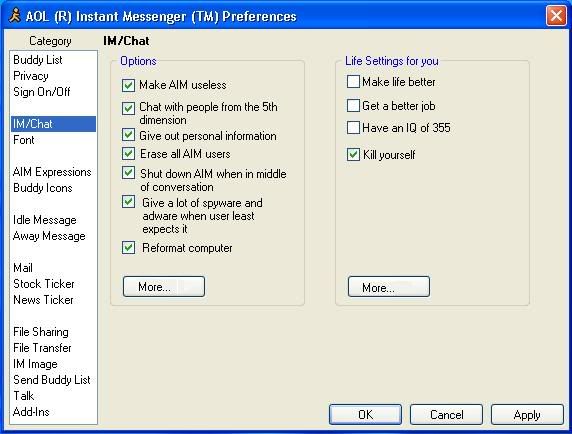This screenshot has height=434, width=572.
Task: Click the AIM running man title icon
Action: click(x=15, y=16)
